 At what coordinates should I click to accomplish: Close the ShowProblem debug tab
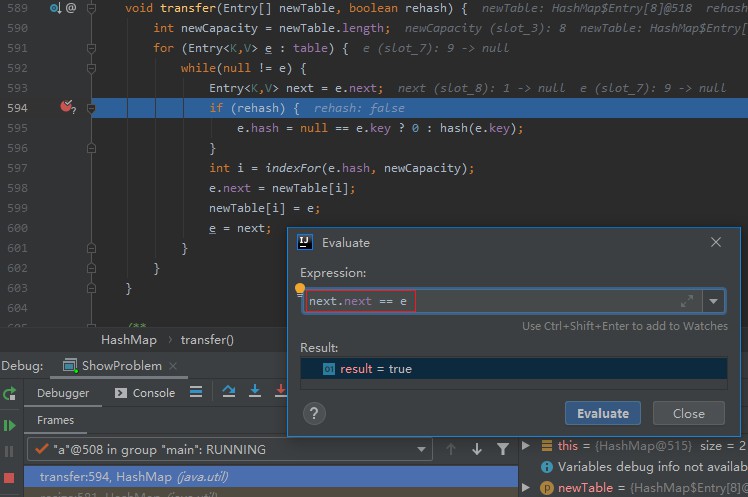tap(173, 366)
